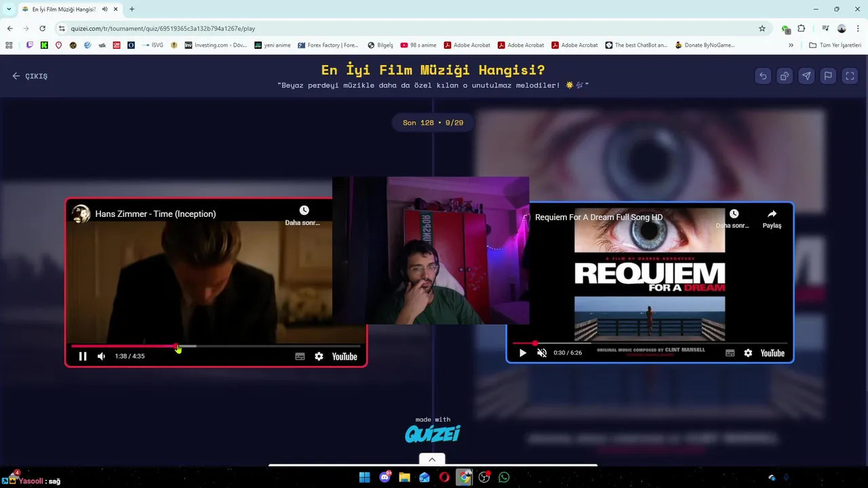Viewport: 868px width, 488px height.
Task: Open Chrome three-dot menu
Action: coord(857,28)
